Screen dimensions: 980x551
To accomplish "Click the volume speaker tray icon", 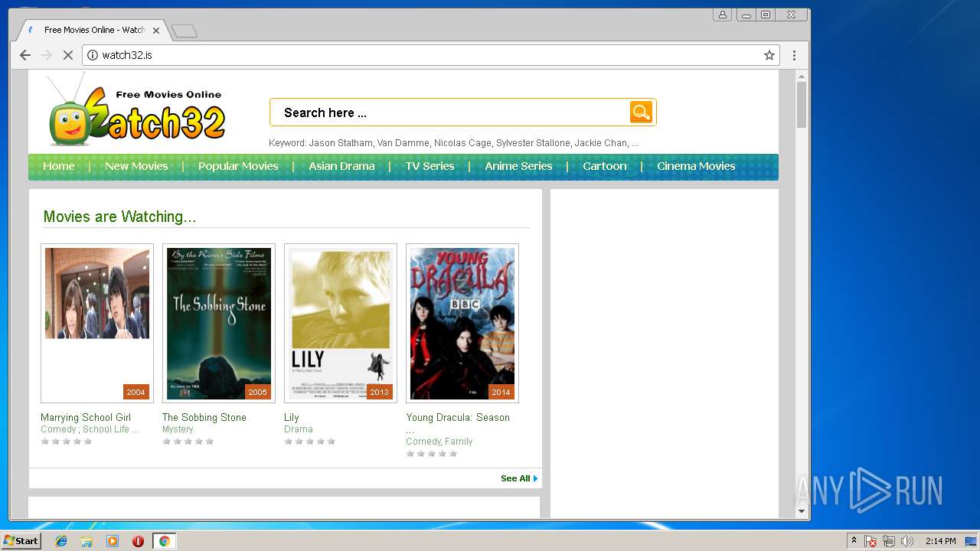I will pyautogui.click(x=907, y=541).
